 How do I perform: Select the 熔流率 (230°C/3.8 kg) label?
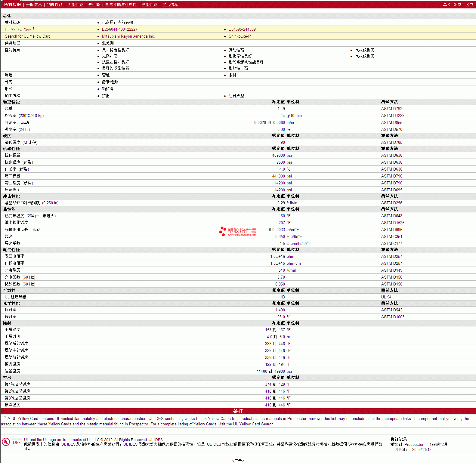coord(24,116)
